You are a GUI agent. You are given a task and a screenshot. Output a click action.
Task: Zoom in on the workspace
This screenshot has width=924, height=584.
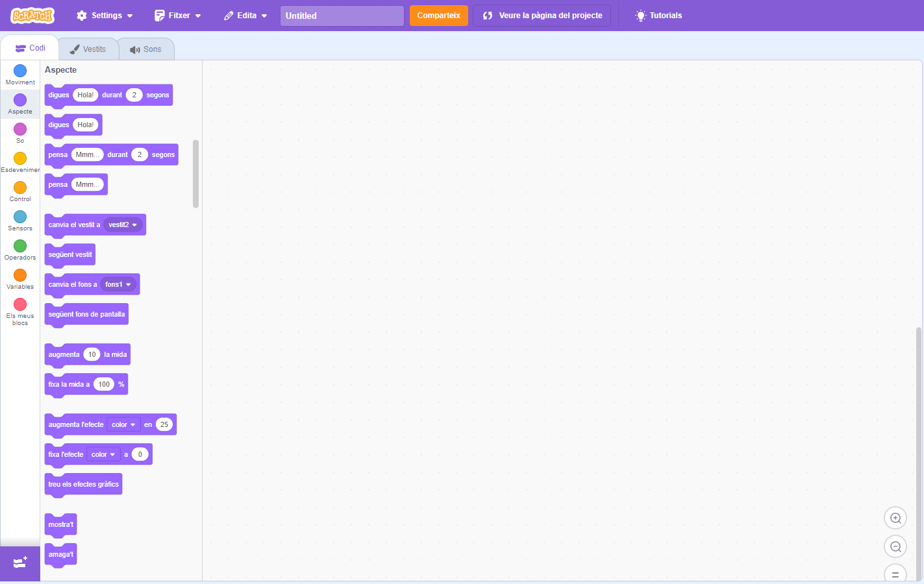[895, 518]
